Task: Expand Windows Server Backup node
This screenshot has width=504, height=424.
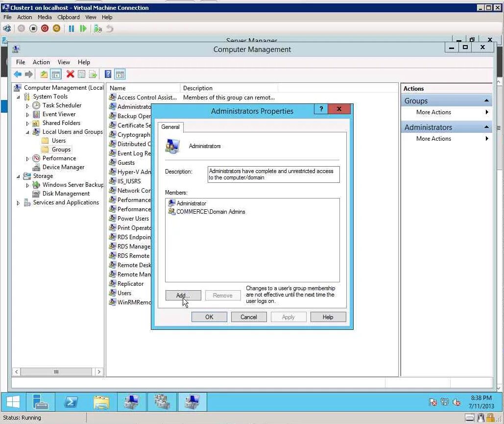Action: 27,185
